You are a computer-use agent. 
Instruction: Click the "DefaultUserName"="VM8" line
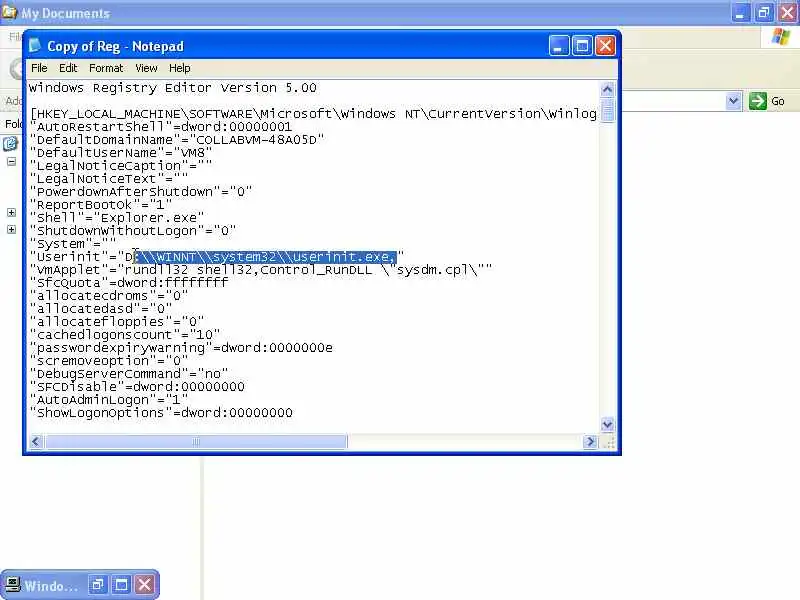click(x=121, y=153)
